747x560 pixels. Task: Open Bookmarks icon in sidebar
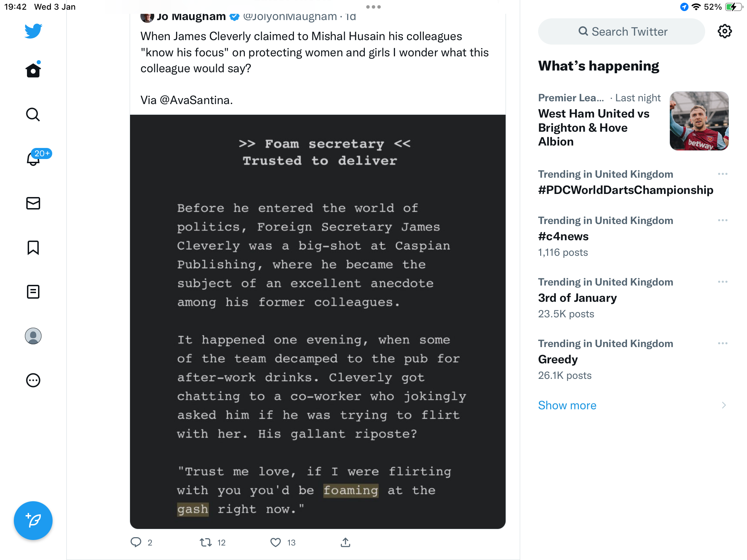33,248
